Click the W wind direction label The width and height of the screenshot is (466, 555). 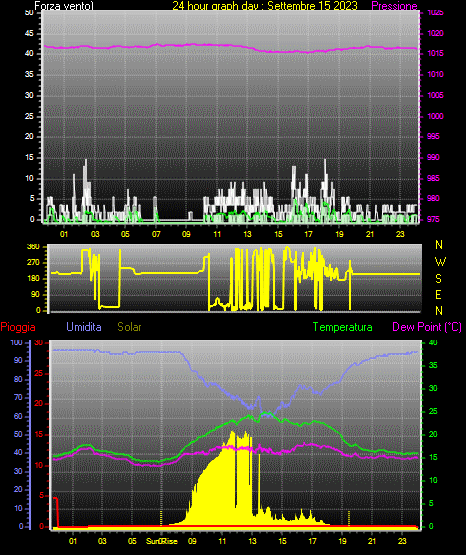coord(440,262)
